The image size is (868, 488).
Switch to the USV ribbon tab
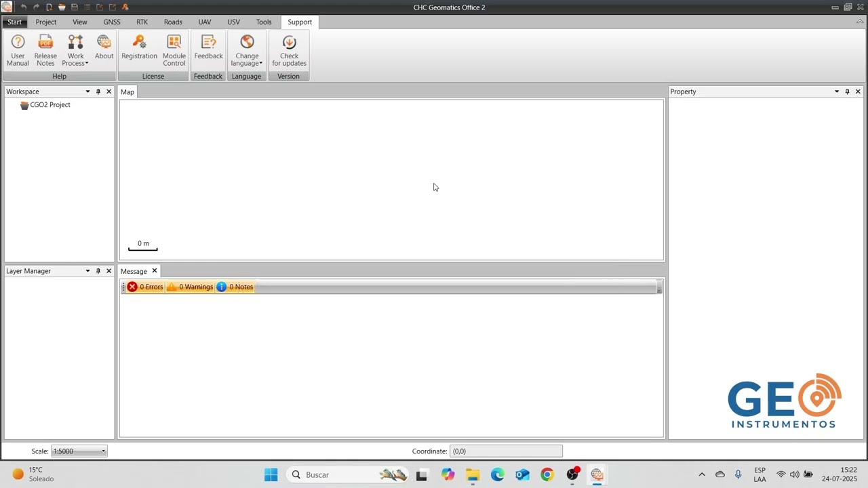[x=233, y=22]
